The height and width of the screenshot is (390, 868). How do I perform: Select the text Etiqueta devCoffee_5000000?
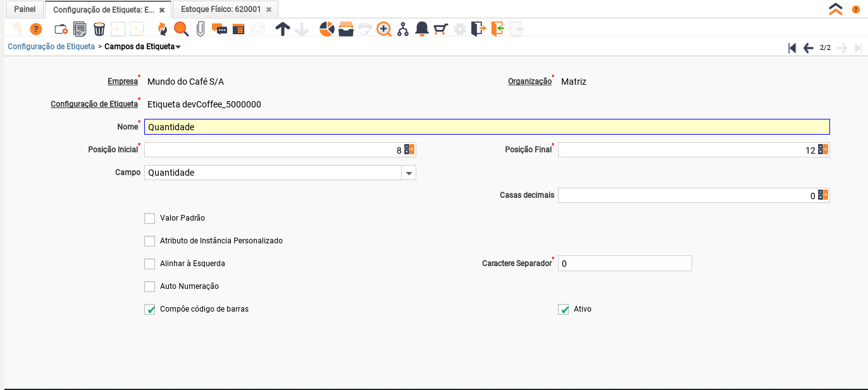(204, 104)
